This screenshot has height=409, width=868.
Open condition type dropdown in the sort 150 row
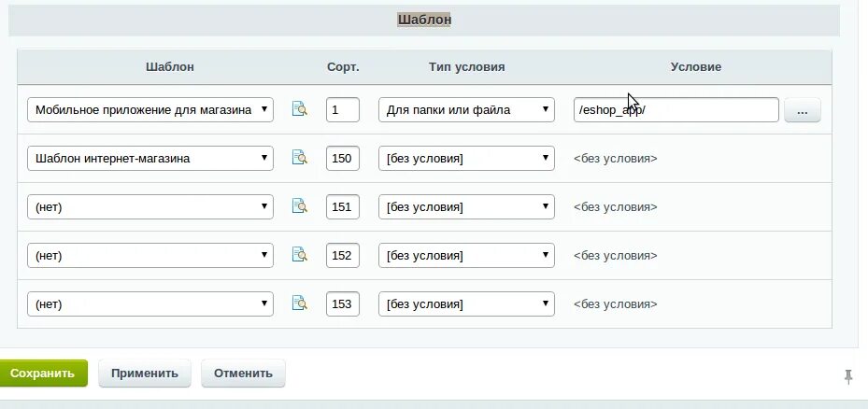(x=466, y=158)
